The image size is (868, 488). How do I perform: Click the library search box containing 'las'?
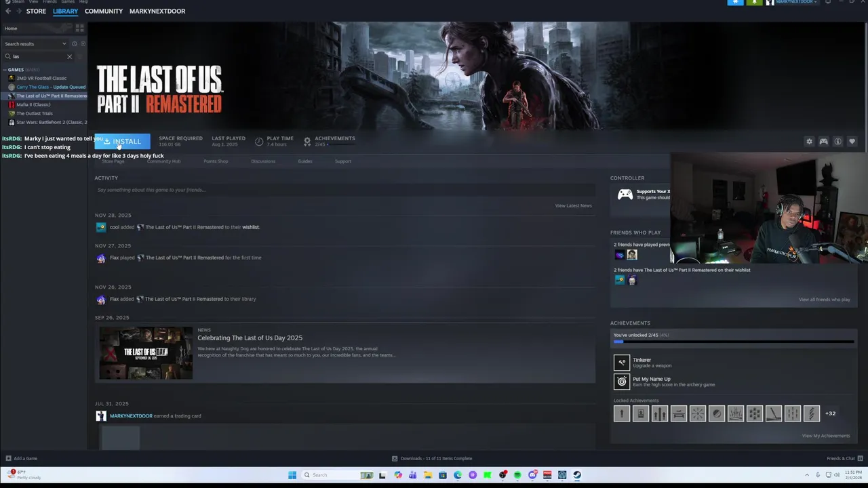[x=37, y=56]
